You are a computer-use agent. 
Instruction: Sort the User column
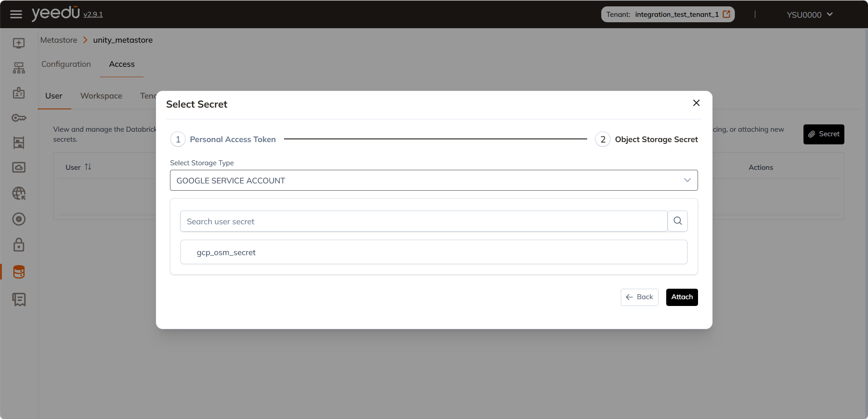(88, 167)
